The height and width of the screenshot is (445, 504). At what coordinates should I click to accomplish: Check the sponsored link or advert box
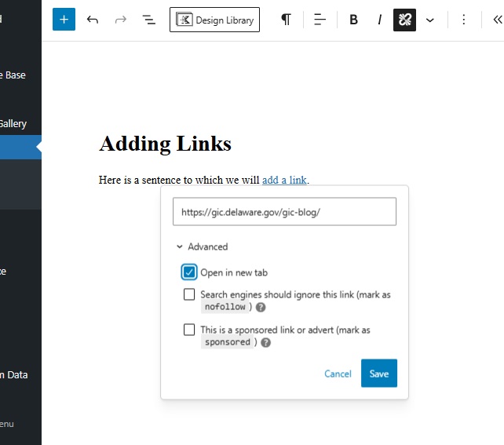(189, 330)
